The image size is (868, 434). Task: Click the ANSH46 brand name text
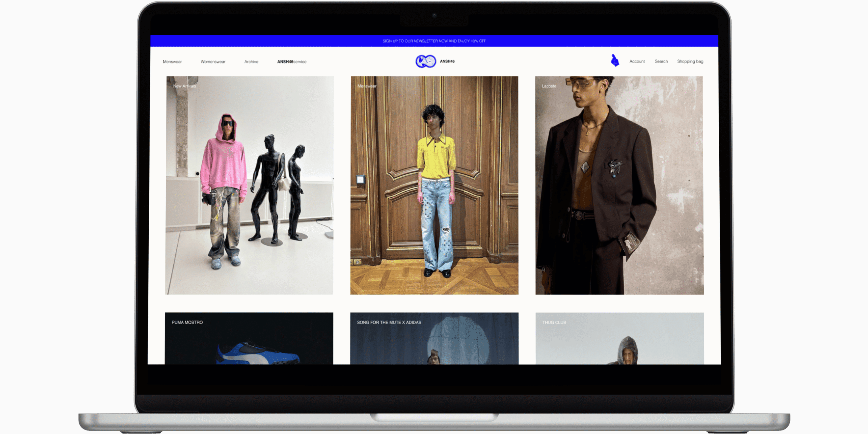pyautogui.click(x=447, y=61)
